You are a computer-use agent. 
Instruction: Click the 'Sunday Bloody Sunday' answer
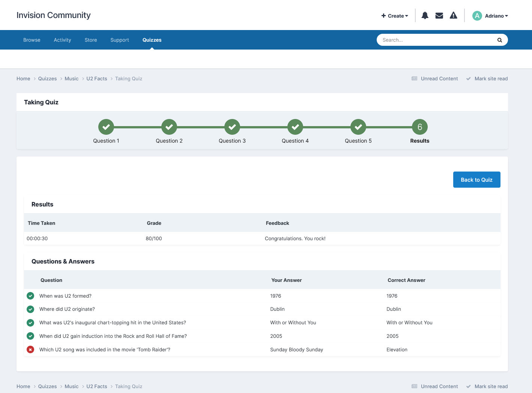296,349
